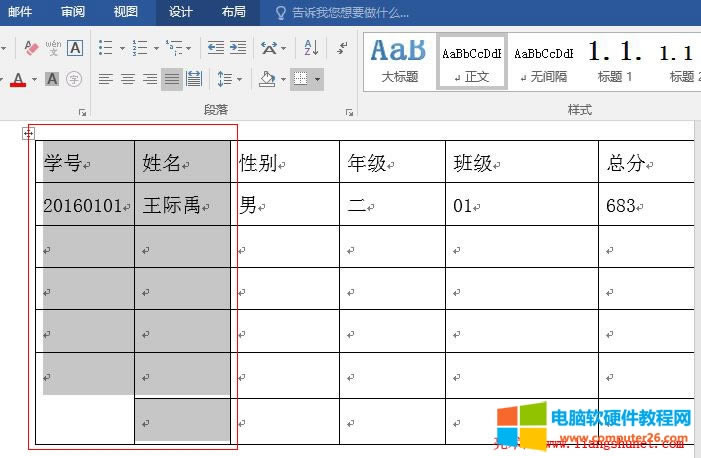
Task: Click the line and paragraph spacing icon
Action: (224, 79)
